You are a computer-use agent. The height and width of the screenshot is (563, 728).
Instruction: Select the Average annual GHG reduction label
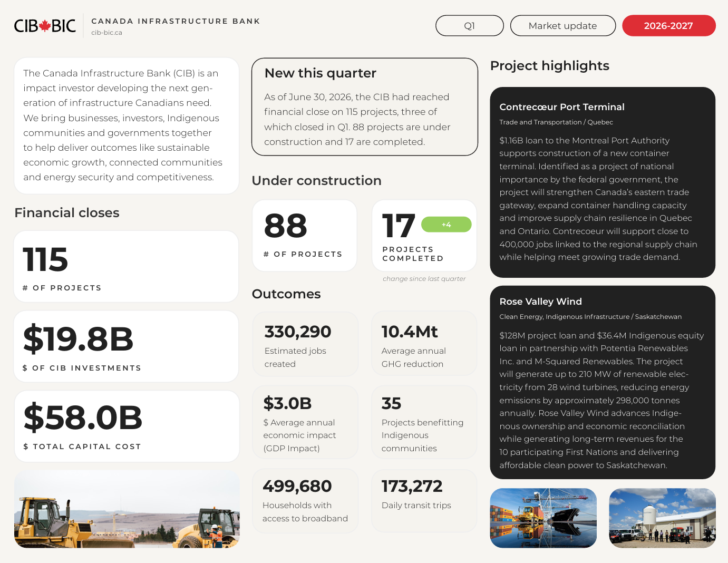[414, 357]
